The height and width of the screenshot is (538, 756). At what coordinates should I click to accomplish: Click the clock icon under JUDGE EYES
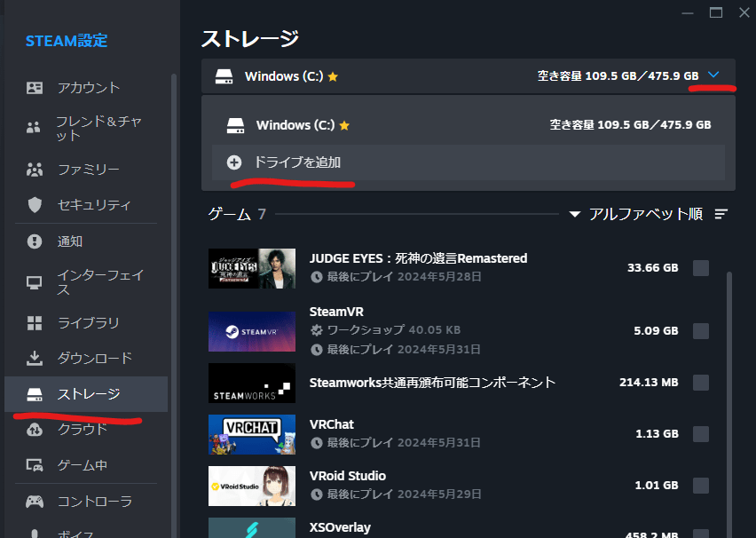point(316,277)
